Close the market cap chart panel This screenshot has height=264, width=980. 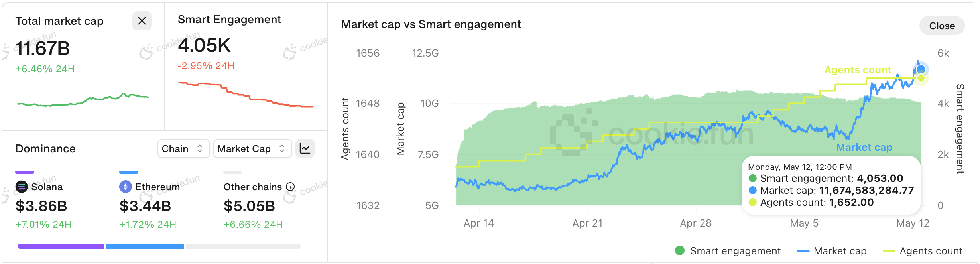942,26
